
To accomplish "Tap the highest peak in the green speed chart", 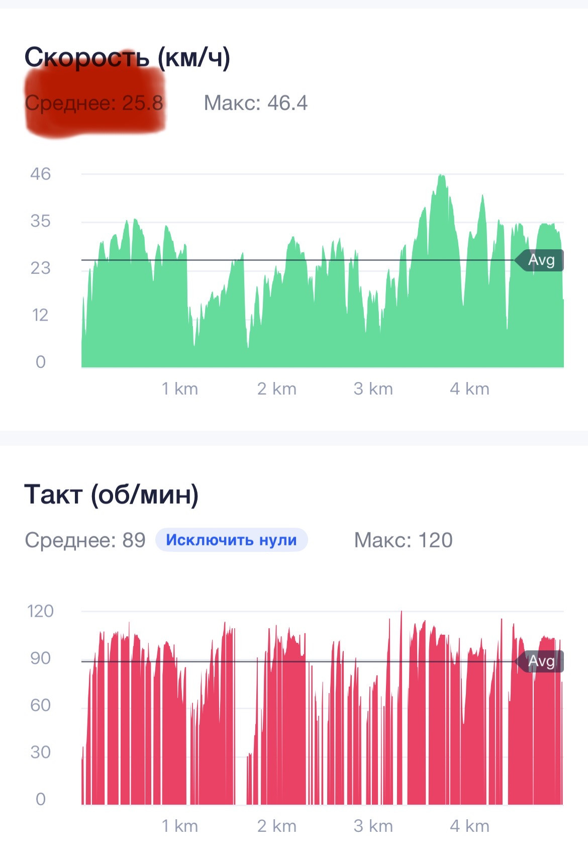I will [441, 177].
